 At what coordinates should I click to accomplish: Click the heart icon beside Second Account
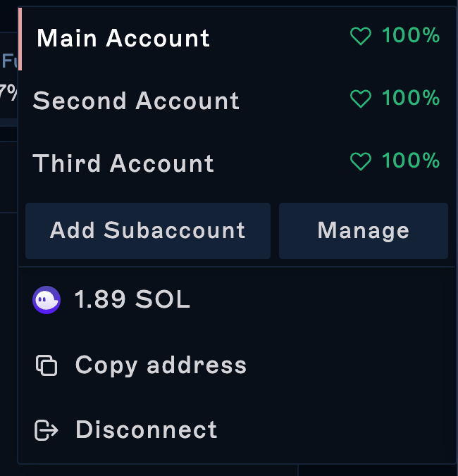coord(361,99)
